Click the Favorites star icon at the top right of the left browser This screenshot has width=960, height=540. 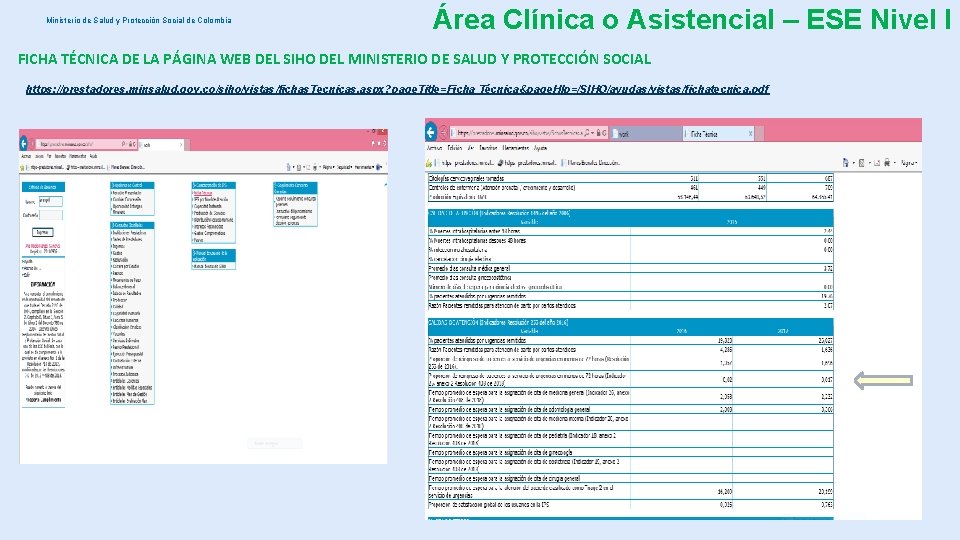378,143
